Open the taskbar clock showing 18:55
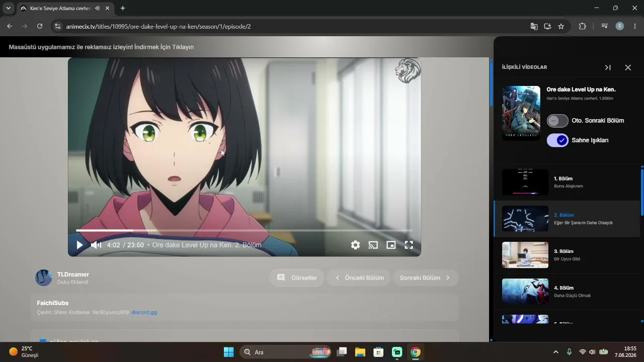 [x=626, y=352]
